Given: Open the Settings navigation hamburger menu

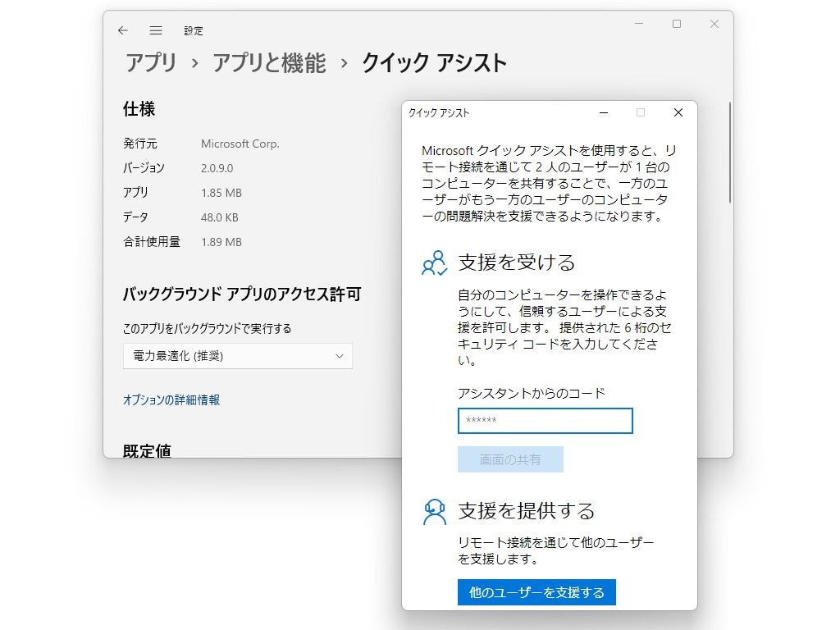Looking at the screenshot, I should pyautogui.click(x=156, y=30).
